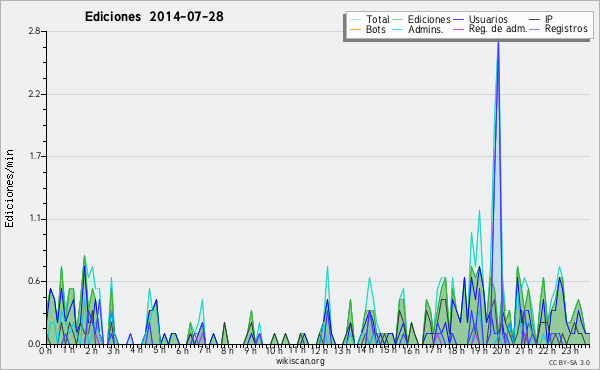Click the Ediciones legend entry

[x=429, y=19]
